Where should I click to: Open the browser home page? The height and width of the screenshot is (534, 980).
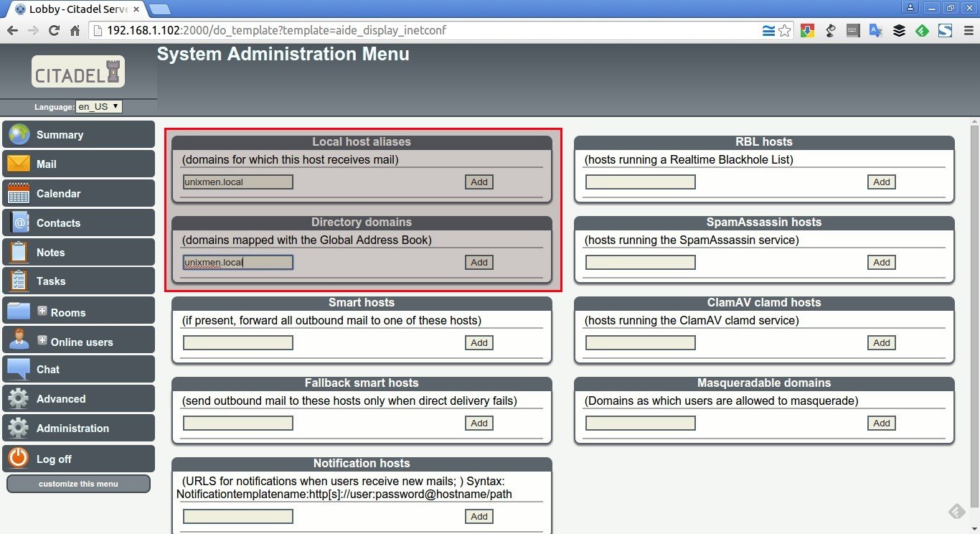75,31
